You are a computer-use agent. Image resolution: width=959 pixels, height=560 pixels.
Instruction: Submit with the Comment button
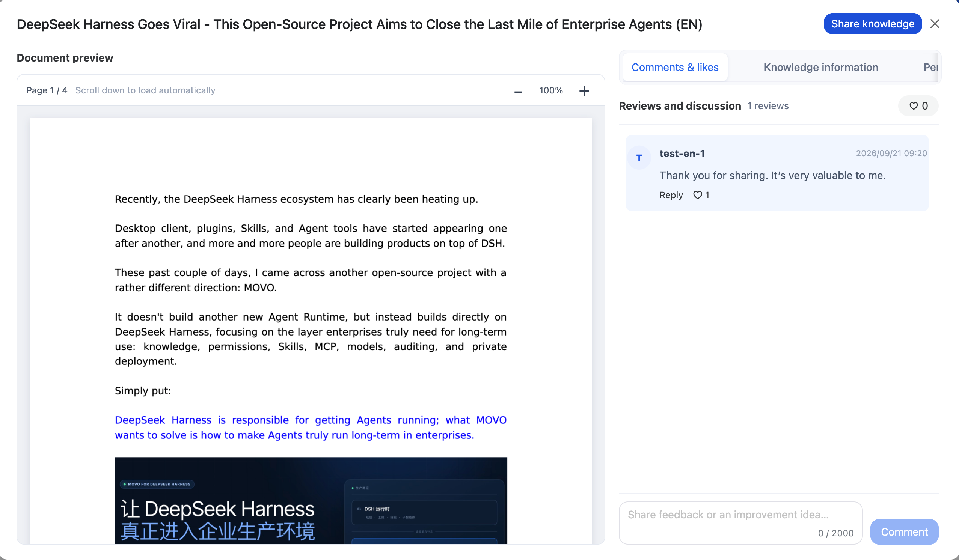click(x=904, y=531)
